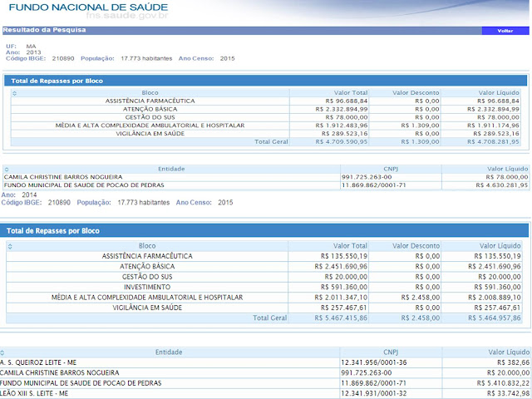Select value R$ 2.011.347,10 in 2014 table
The image size is (532, 399).
(x=341, y=298)
